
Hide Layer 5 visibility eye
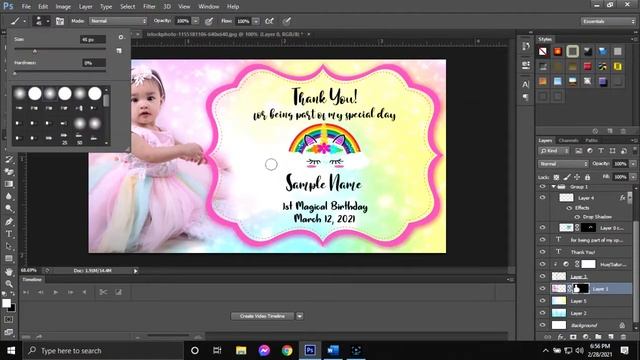542,301
